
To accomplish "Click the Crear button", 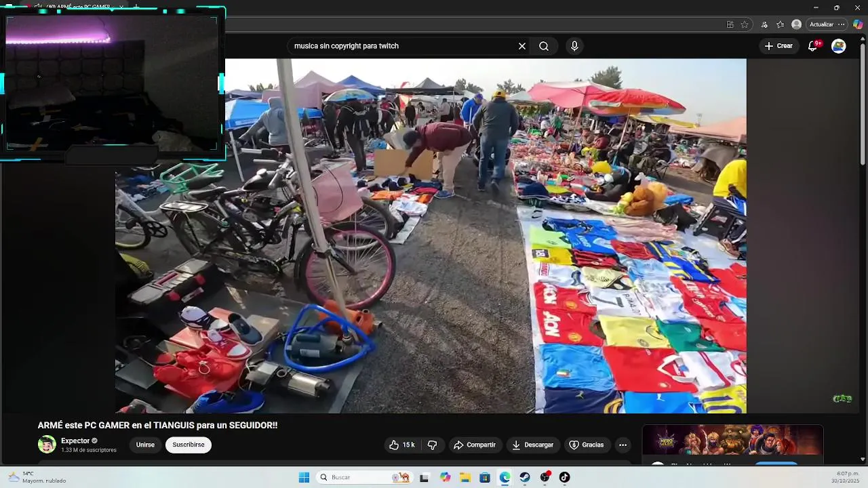I will pyautogui.click(x=778, y=46).
